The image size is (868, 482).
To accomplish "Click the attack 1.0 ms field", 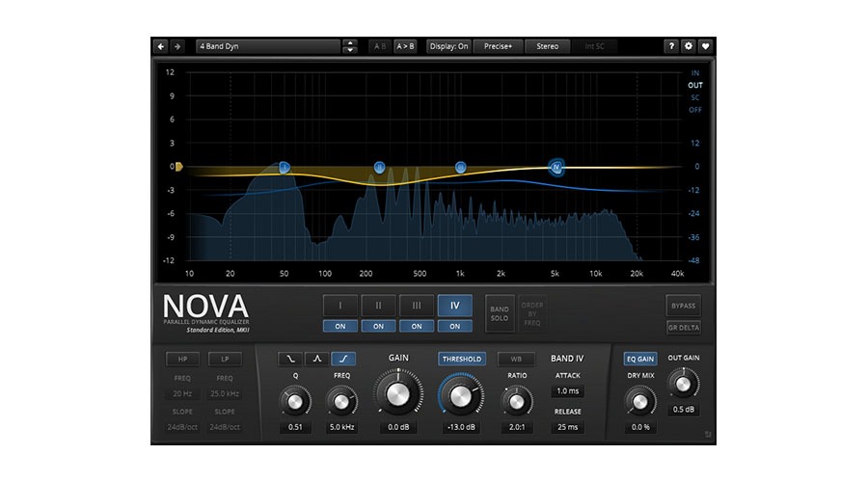I will tap(567, 390).
